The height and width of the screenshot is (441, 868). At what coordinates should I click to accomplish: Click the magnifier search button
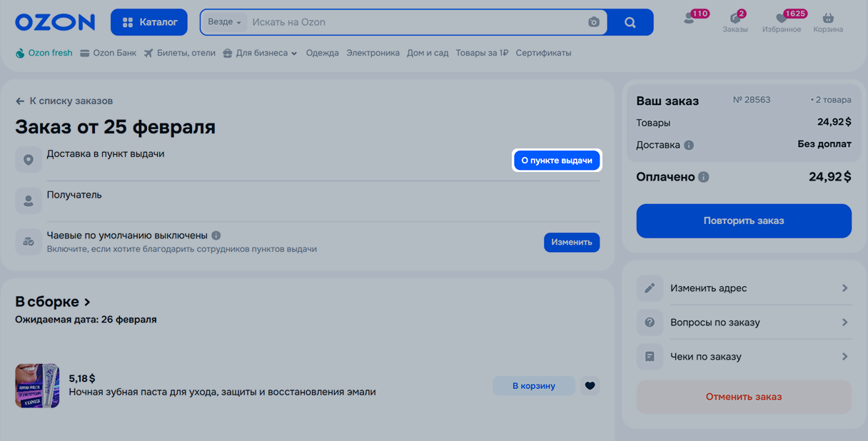pos(630,22)
